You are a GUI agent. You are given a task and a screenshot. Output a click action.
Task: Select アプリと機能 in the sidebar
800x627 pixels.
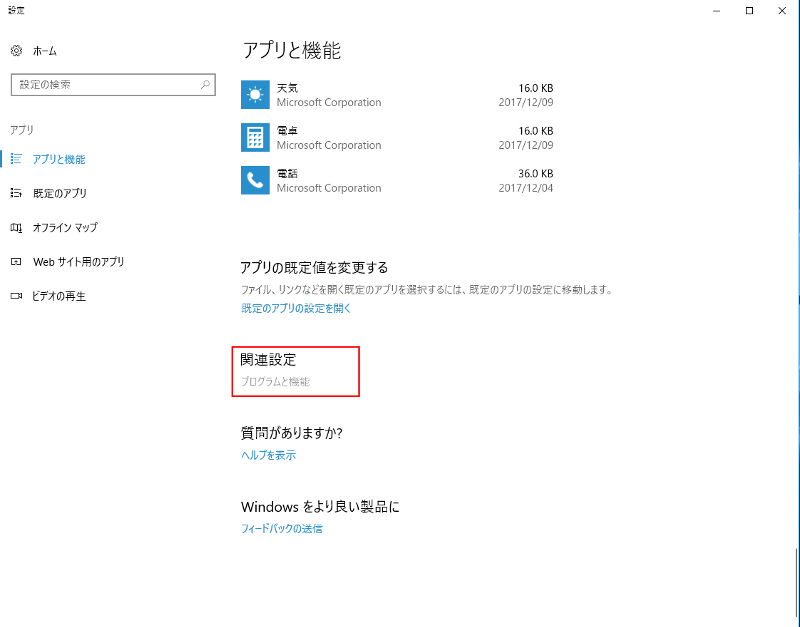point(59,159)
